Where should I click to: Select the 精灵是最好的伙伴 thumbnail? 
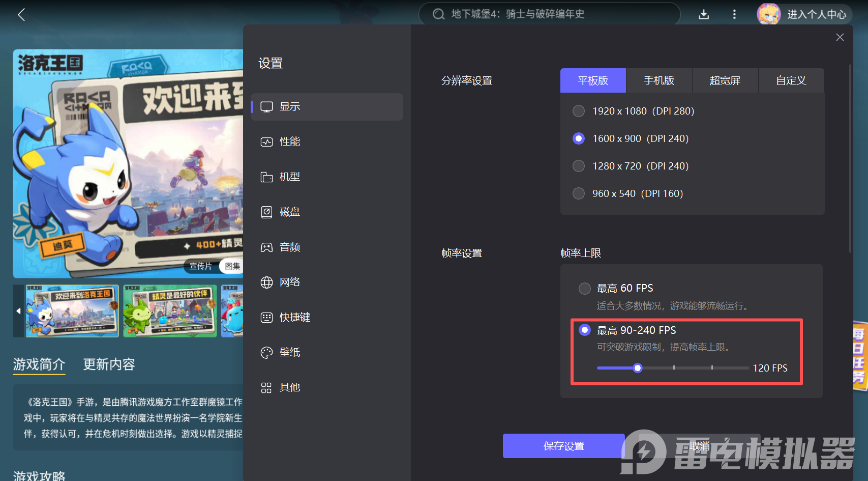coord(170,311)
